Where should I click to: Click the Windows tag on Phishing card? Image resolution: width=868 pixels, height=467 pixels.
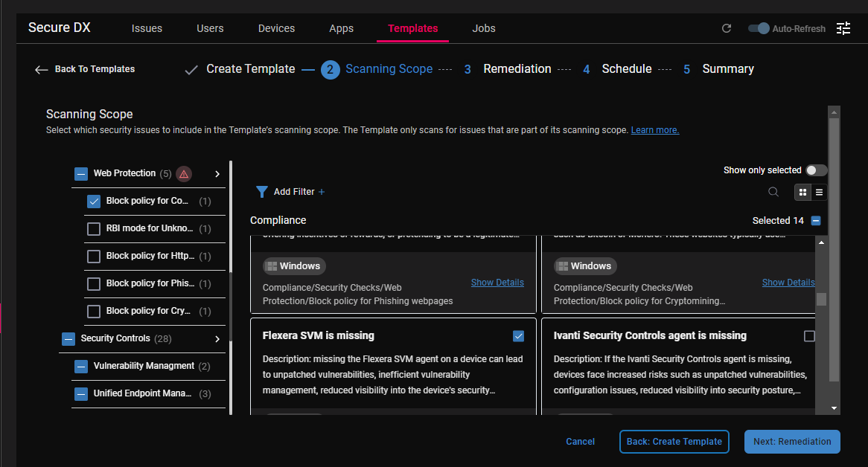[295, 266]
